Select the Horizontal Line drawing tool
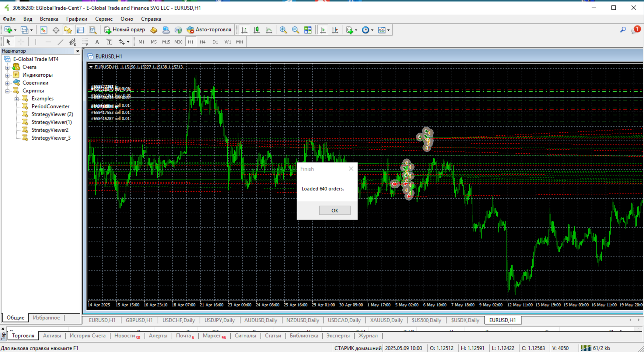This screenshot has width=644, height=352. [48, 42]
